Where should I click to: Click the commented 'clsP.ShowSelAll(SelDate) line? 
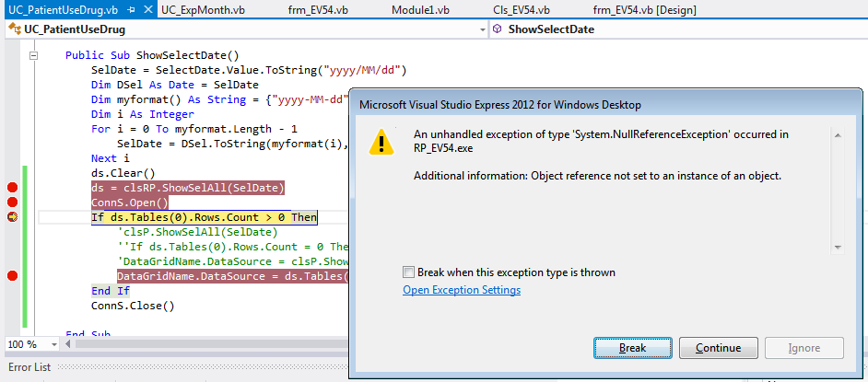click(x=197, y=232)
